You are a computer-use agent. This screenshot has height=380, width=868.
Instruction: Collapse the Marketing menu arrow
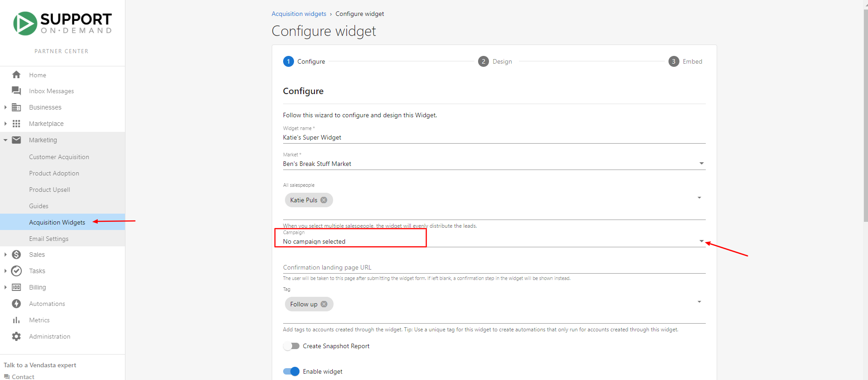tap(5, 140)
